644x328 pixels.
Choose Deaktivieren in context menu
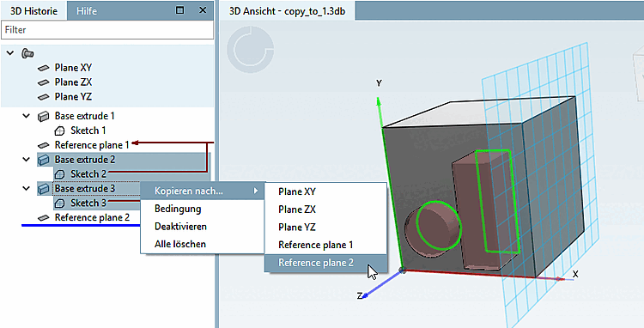click(x=202, y=226)
